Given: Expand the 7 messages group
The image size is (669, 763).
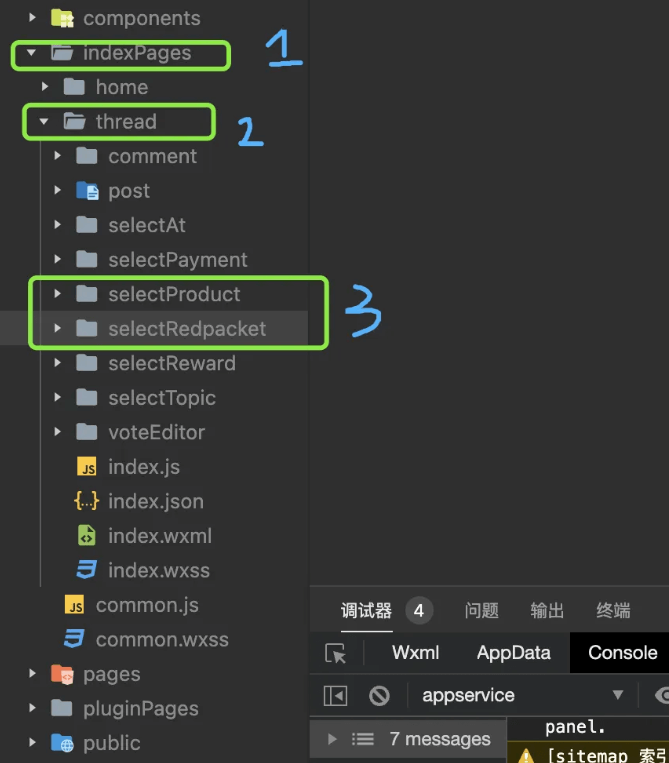Looking at the screenshot, I should (333, 739).
